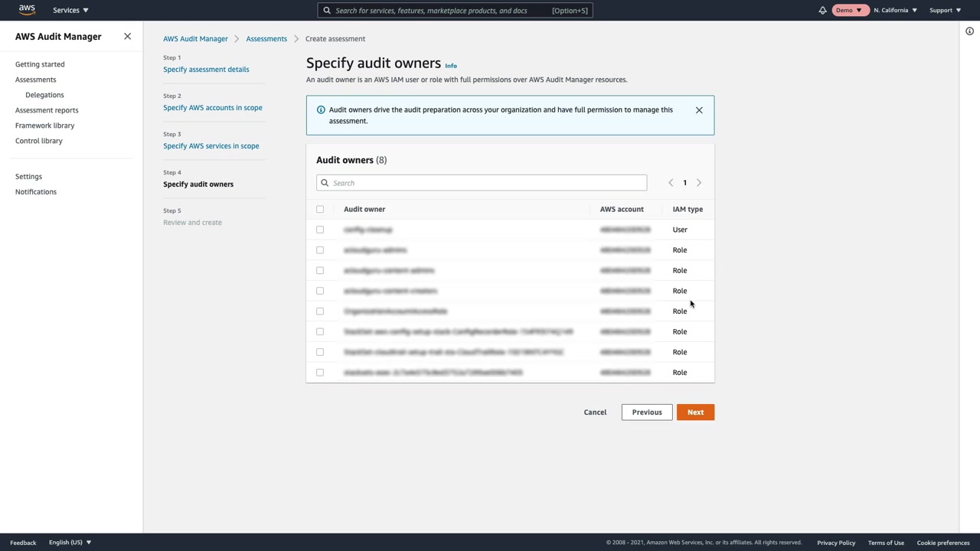Open the N. California region dropdown

(895, 11)
